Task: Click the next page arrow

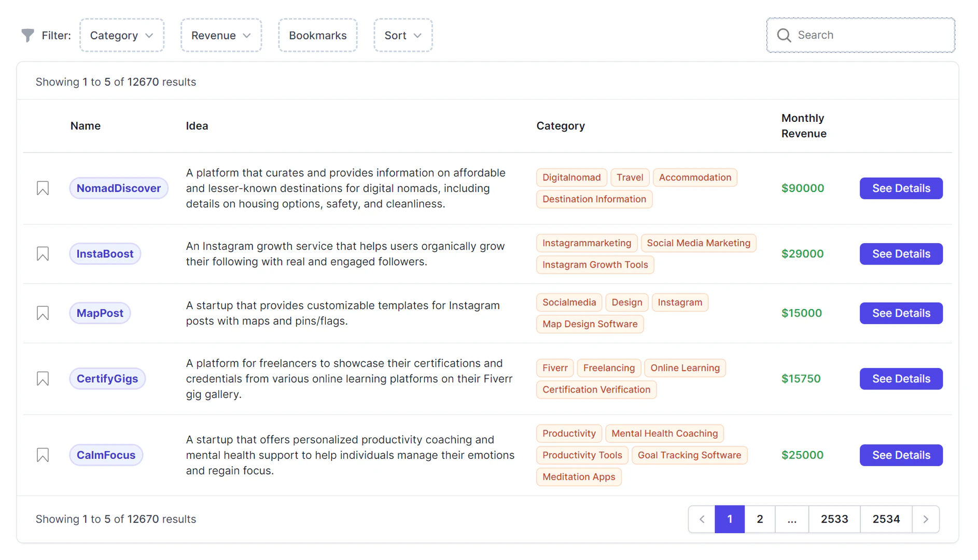Action: coord(926,519)
